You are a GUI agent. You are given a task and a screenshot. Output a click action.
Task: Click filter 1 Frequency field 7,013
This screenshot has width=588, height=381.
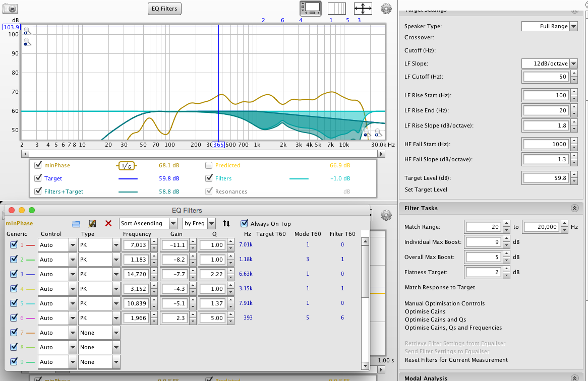[136, 245]
